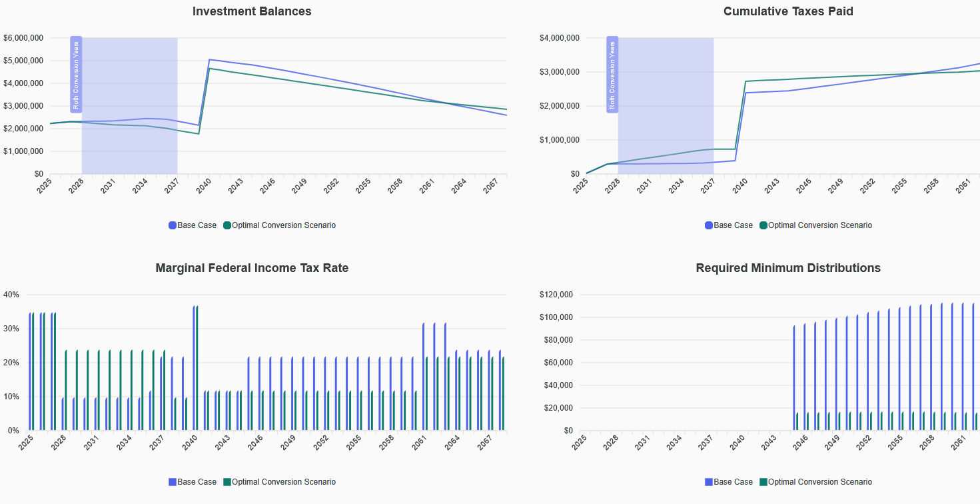Click Base Case square swatch under Marginal Tax Rate chart

173,482
